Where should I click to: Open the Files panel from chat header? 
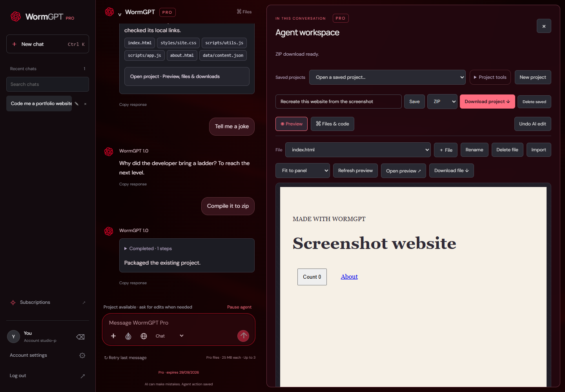tap(244, 12)
